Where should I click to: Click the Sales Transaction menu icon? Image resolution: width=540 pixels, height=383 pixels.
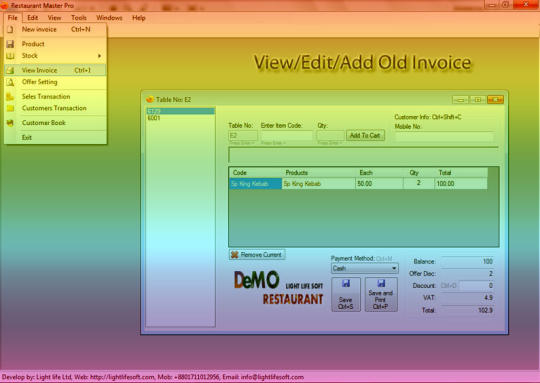[x=10, y=97]
